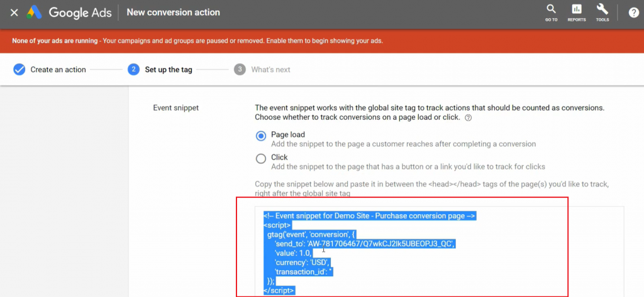Click inside the event snippet code box
Image resolution: width=644 pixels, height=297 pixels.
pyautogui.click(x=439, y=251)
